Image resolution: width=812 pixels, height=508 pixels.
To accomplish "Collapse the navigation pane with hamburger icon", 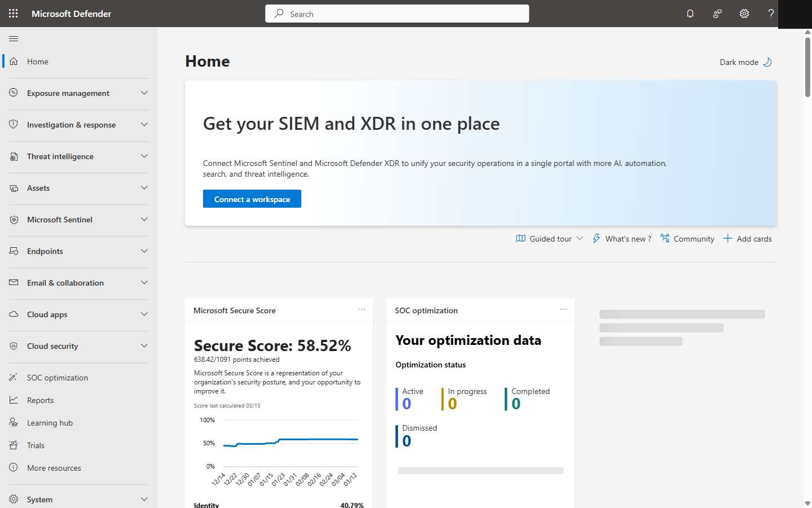I will 14,38.
